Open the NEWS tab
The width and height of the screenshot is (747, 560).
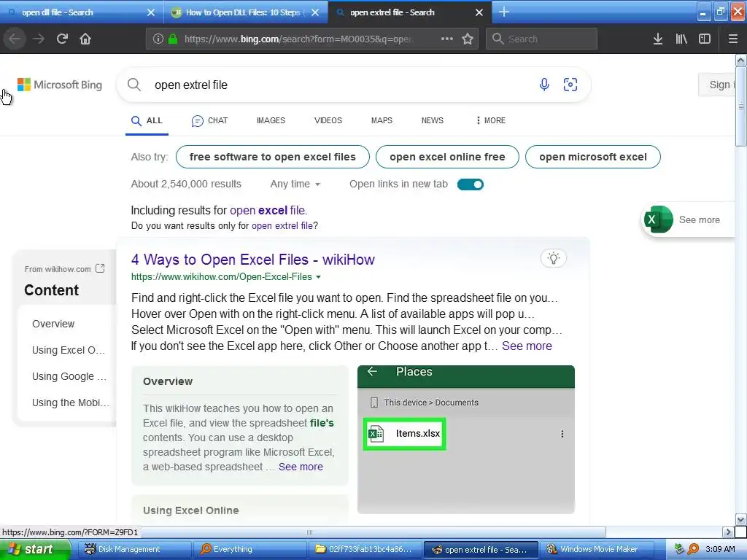point(433,120)
